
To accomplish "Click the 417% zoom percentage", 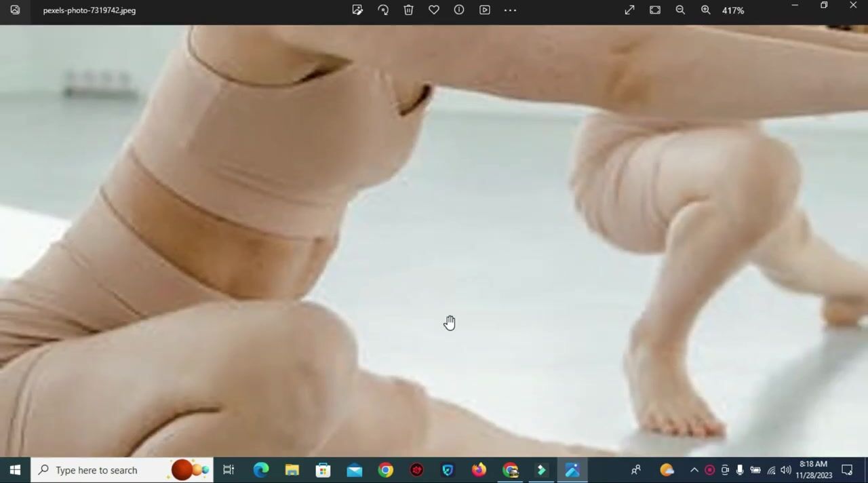I will click(x=733, y=11).
